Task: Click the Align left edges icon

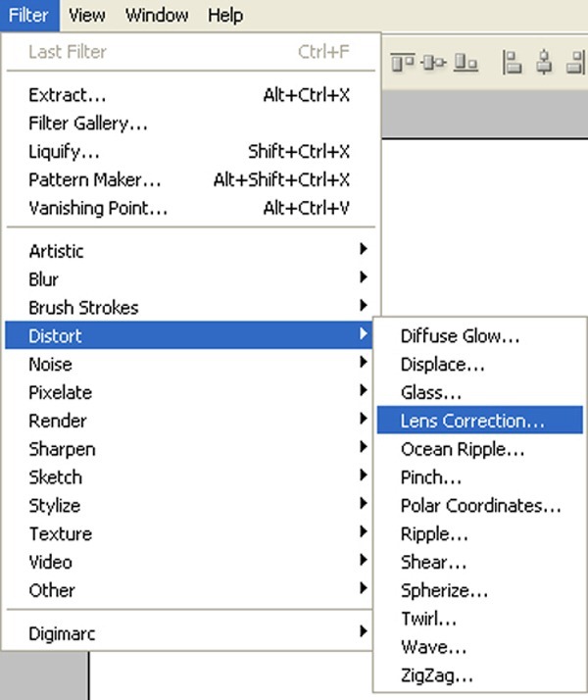Action: (512, 63)
